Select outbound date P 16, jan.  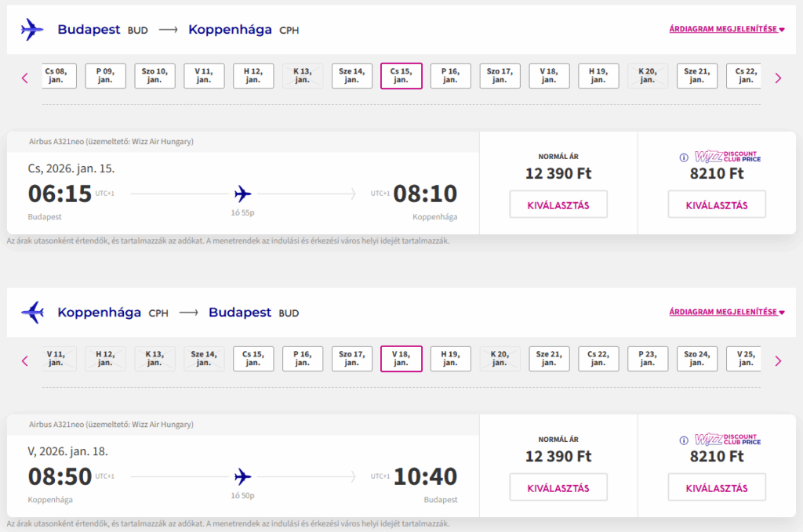(450, 75)
